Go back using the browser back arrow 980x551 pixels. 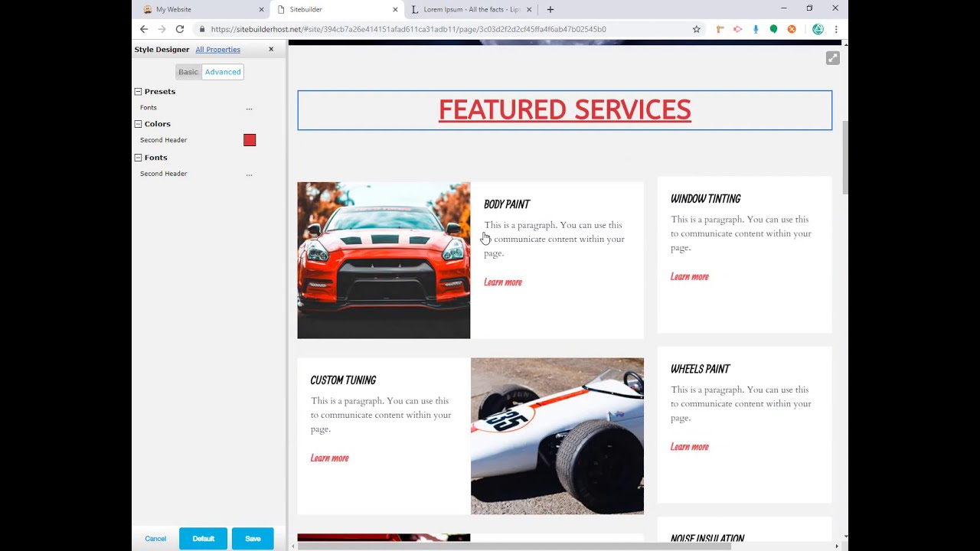144,29
